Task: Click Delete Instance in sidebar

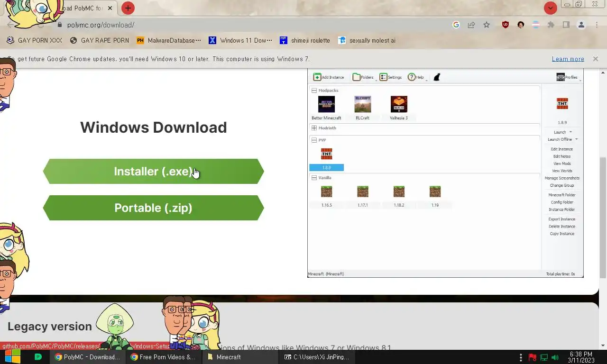Action: click(x=562, y=227)
